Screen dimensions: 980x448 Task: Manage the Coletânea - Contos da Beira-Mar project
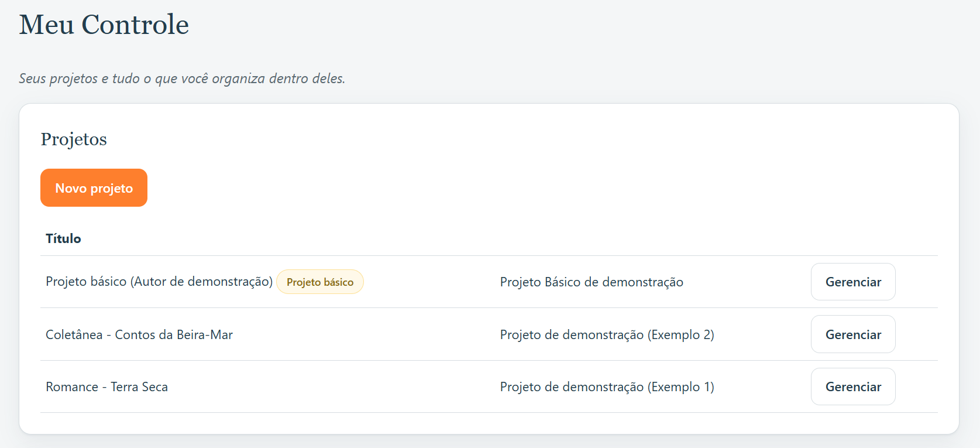[x=853, y=334]
